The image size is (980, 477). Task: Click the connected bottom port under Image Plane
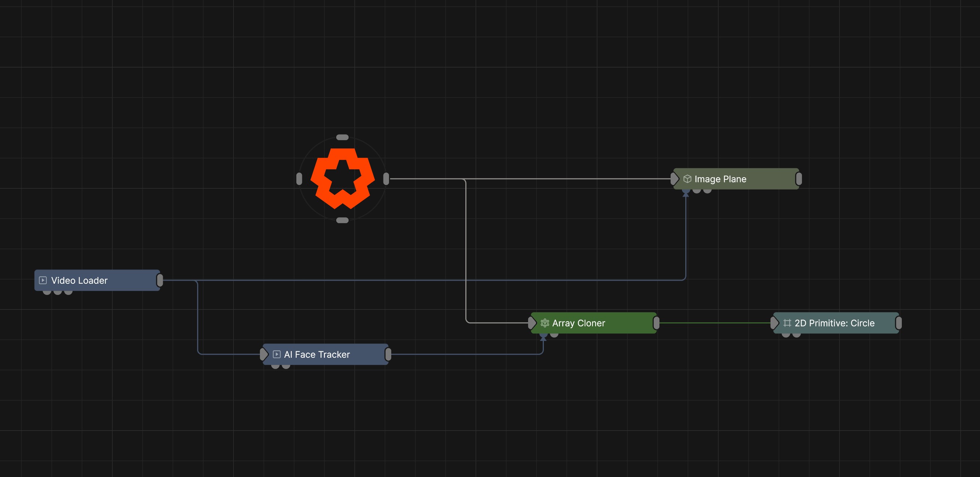point(686,191)
